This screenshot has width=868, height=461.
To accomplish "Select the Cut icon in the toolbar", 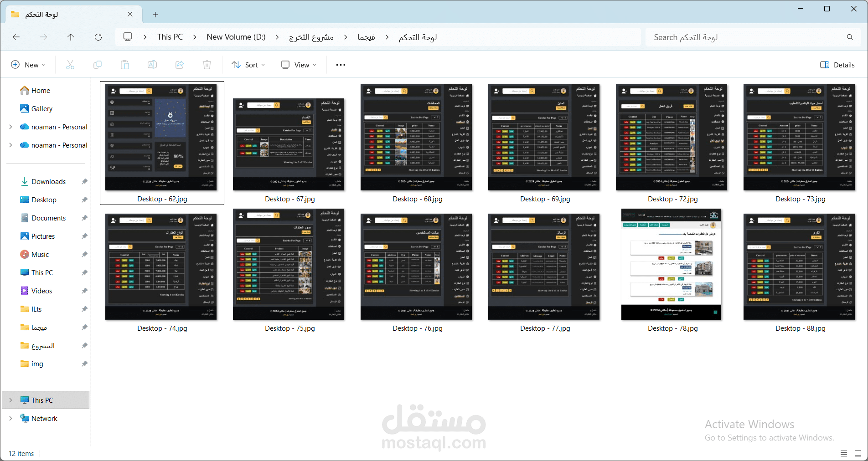I will [70, 65].
